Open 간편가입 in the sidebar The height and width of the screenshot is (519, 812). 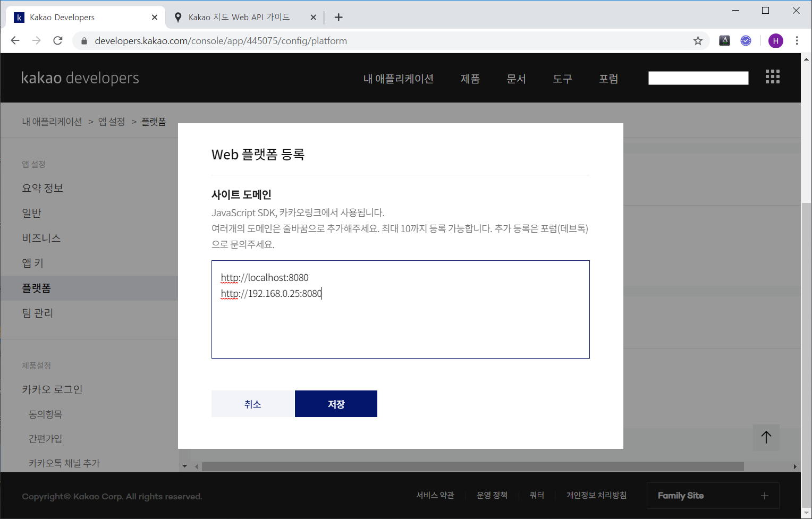click(x=46, y=438)
